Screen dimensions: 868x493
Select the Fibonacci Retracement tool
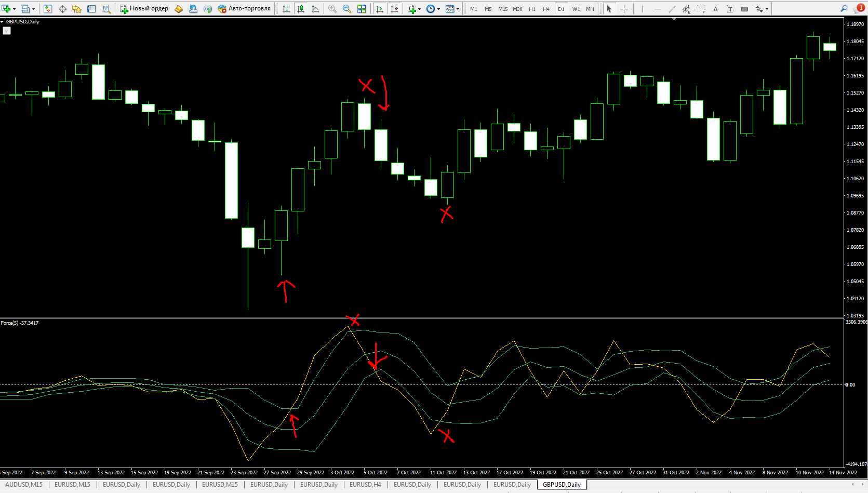[701, 9]
